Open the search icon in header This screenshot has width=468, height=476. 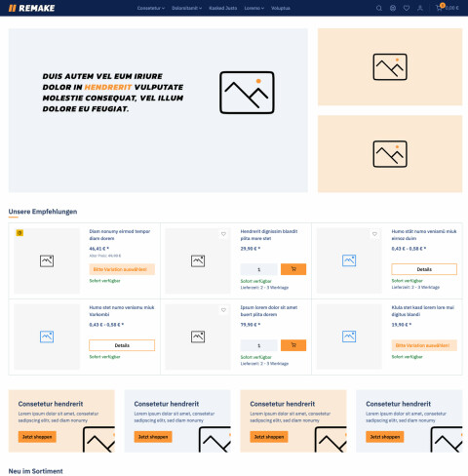(x=379, y=8)
